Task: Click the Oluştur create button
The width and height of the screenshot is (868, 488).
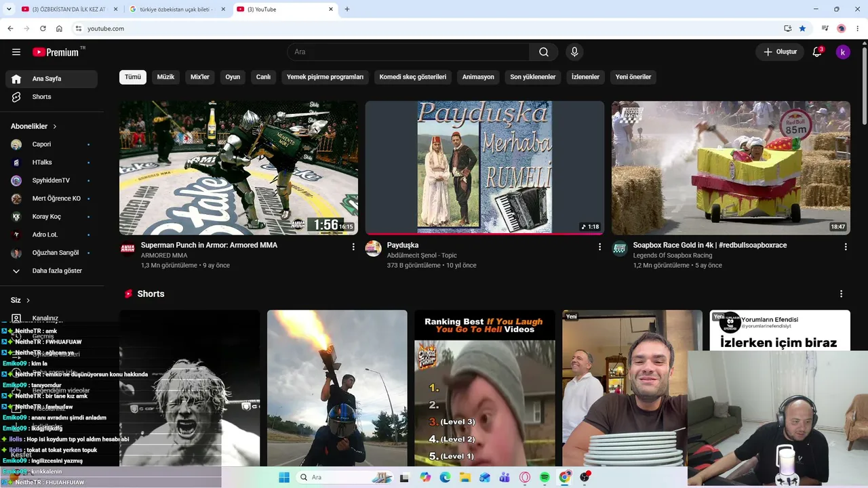Action: click(781, 52)
